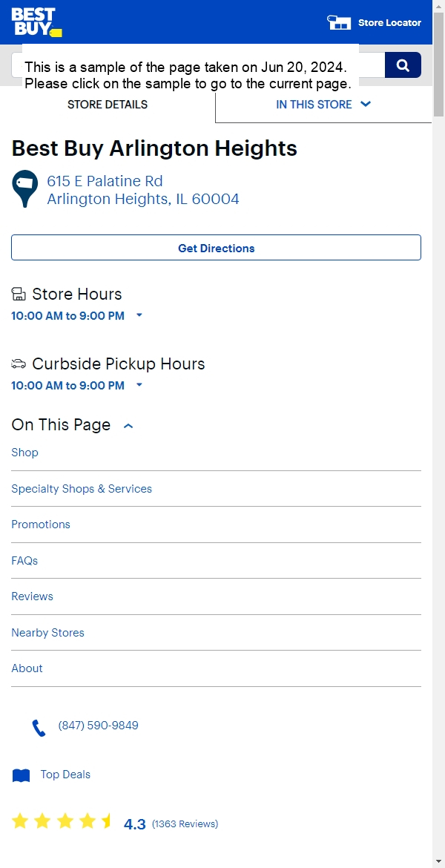Viewport: 445px width, 868px height.
Task: Go to the Nearby Stores link
Action: pyautogui.click(x=48, y=633)
